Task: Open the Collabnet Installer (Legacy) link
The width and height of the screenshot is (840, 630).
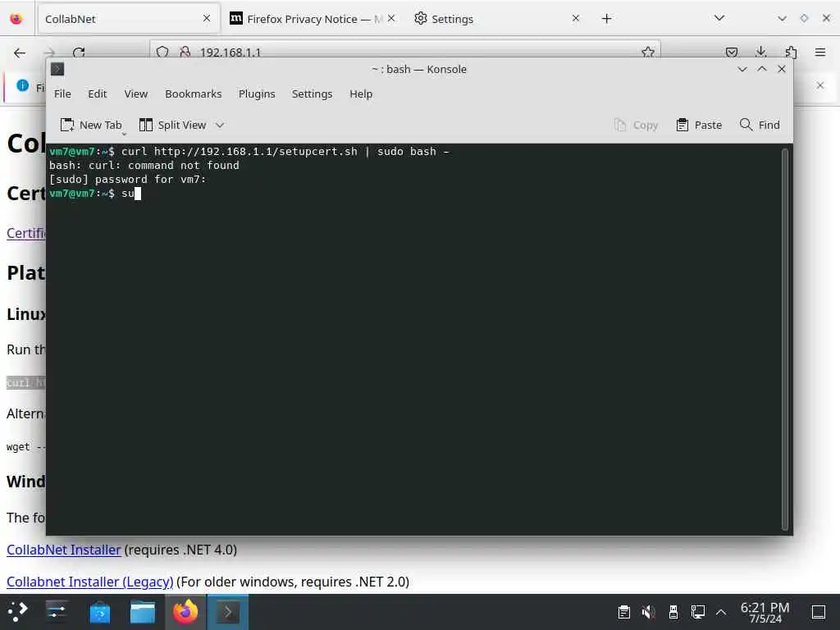Action: tap(90, 582)
